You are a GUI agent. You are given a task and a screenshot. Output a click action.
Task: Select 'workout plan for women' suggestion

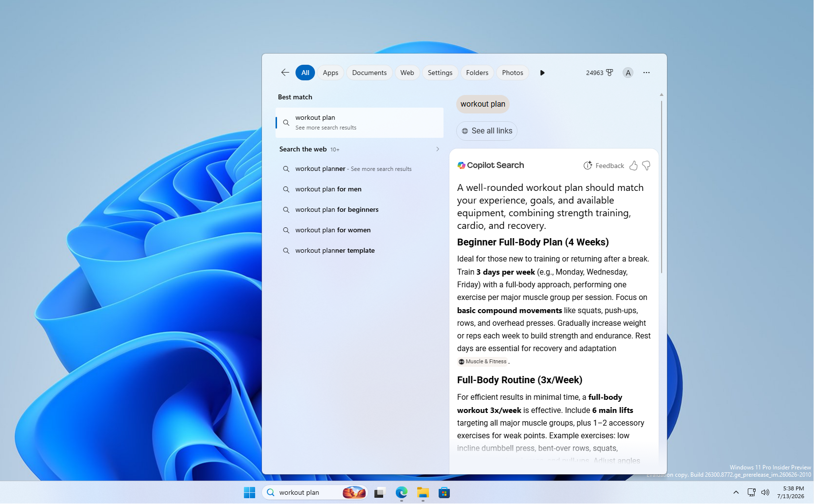click(x=359, y=230)
